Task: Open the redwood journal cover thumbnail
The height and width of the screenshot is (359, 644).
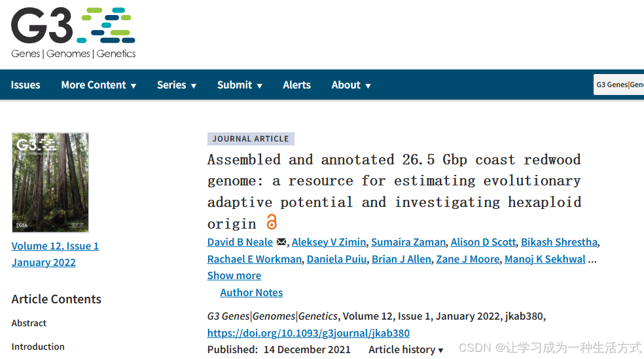Action: pyautogui.click(x=50, y=183)
